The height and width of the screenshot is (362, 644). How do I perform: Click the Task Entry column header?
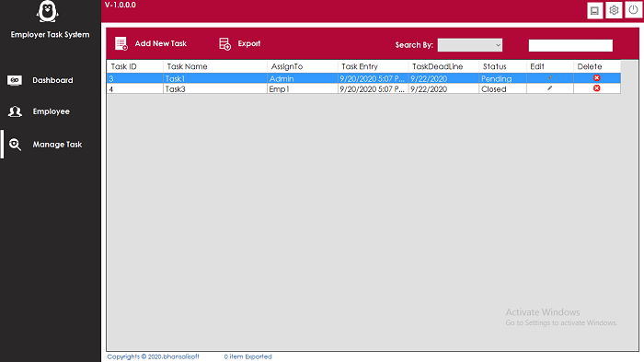point(373,66)
